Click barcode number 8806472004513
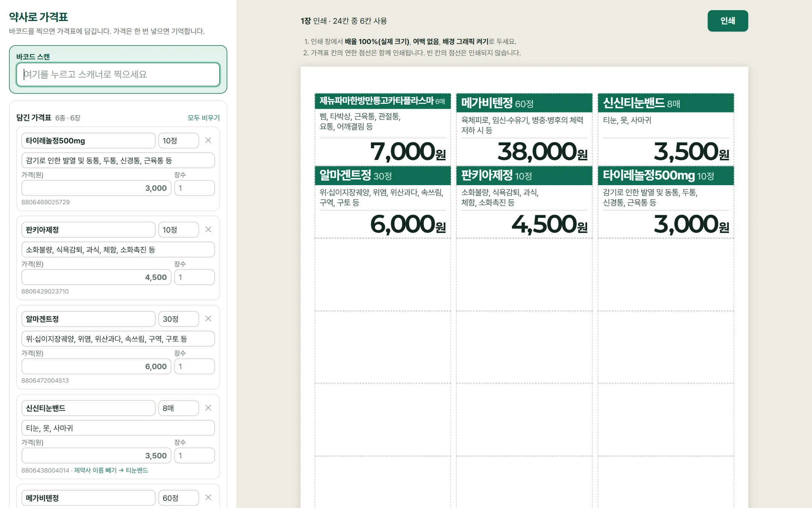This screenshot has height=508, width=812. point(45,380)
